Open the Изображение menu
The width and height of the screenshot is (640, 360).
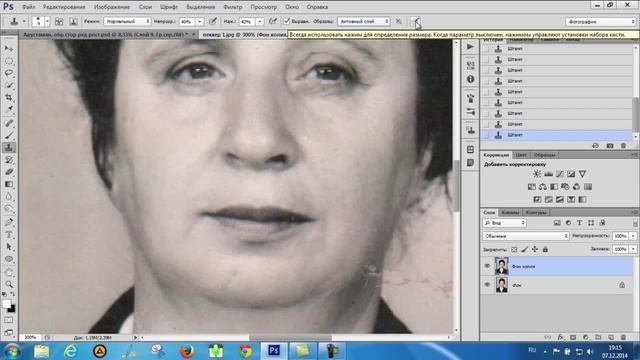pyautogui.click(x=111, y=7)
